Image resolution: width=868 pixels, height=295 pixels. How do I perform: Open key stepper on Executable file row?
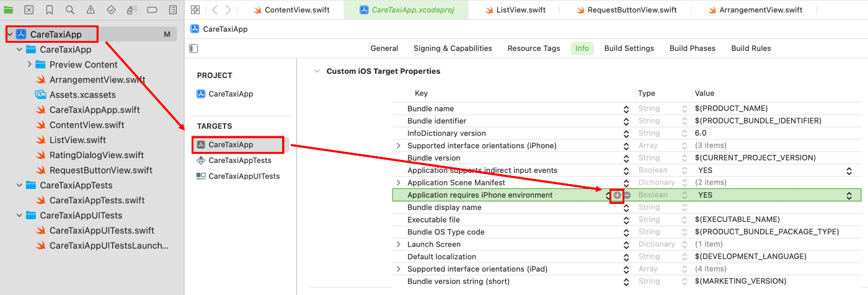[x=626, y=220]
